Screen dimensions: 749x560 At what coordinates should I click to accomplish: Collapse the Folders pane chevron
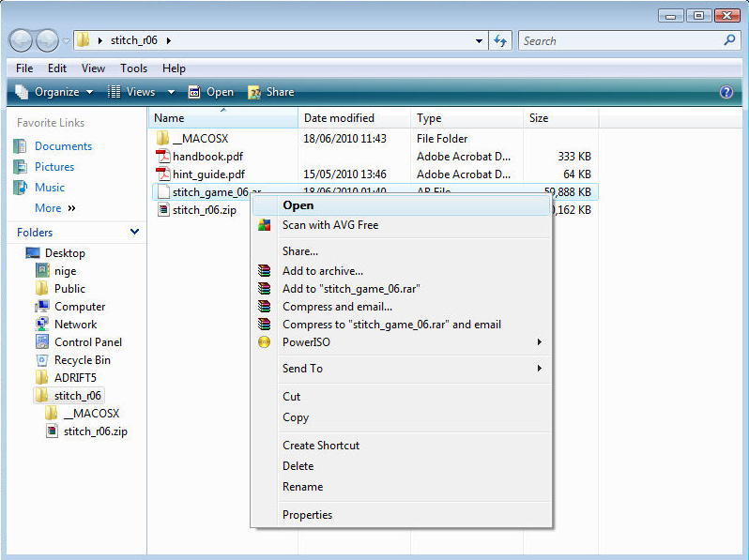(x=134, y=232)
